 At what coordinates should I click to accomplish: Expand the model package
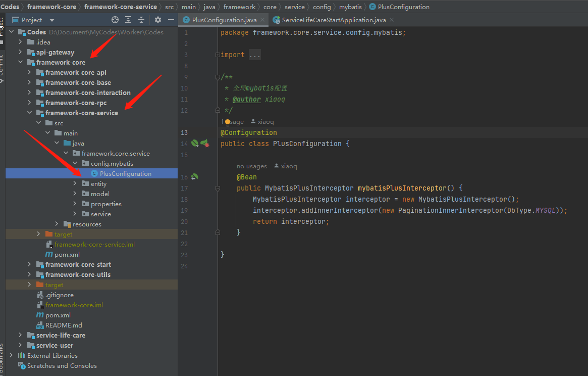click(x=75, y=194)
